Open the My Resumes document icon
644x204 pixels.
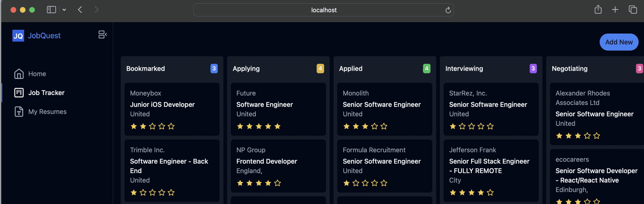[x=19, y=111]
